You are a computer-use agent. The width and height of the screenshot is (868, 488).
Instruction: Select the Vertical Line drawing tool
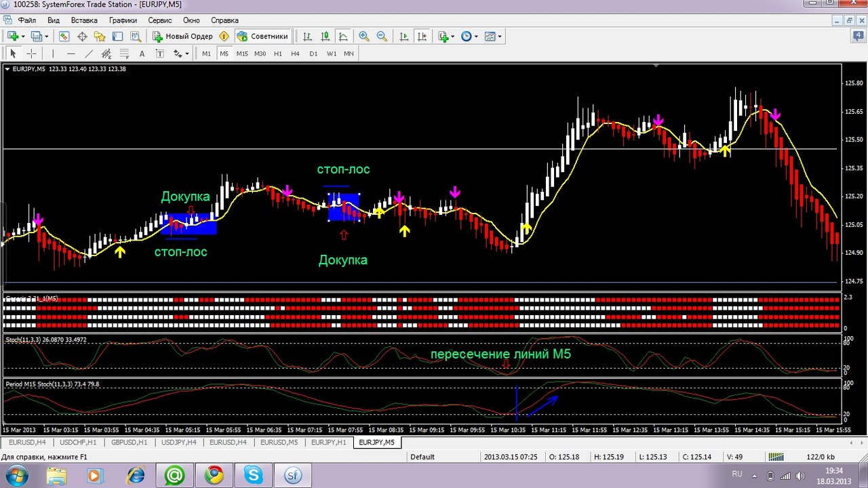click(x=53, y=54)
